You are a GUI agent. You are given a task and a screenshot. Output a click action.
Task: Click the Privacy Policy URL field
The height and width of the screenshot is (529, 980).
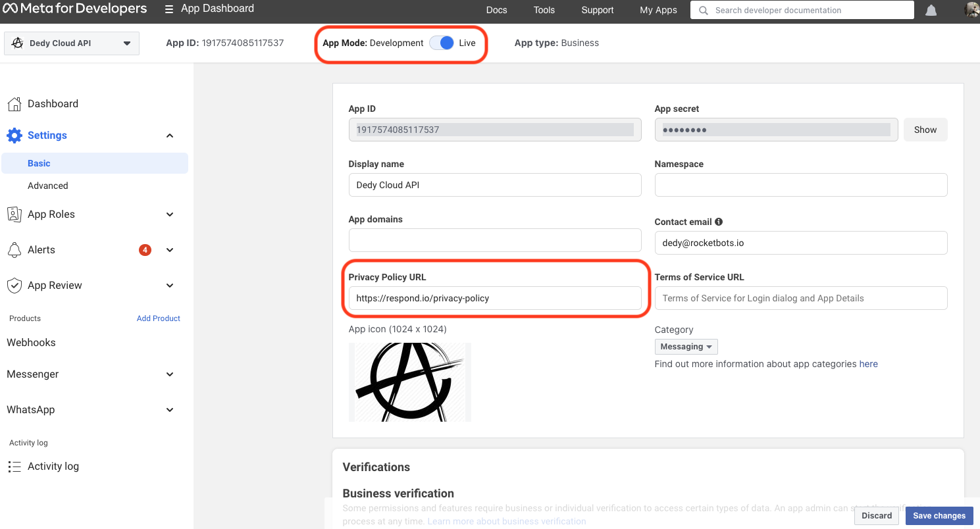coord(494,298)
